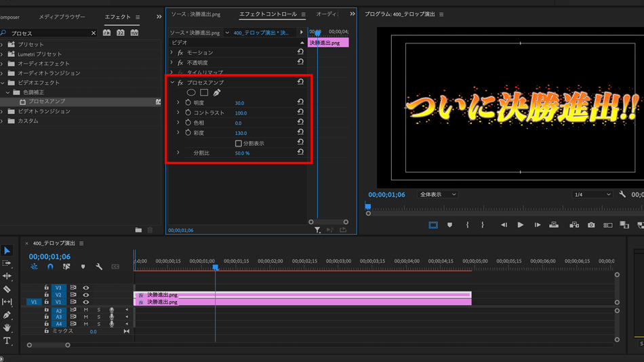This screenshot has width=644, height=362.
Task: Open the 全体表示 zoom dropdown
Action: [437, 195]
